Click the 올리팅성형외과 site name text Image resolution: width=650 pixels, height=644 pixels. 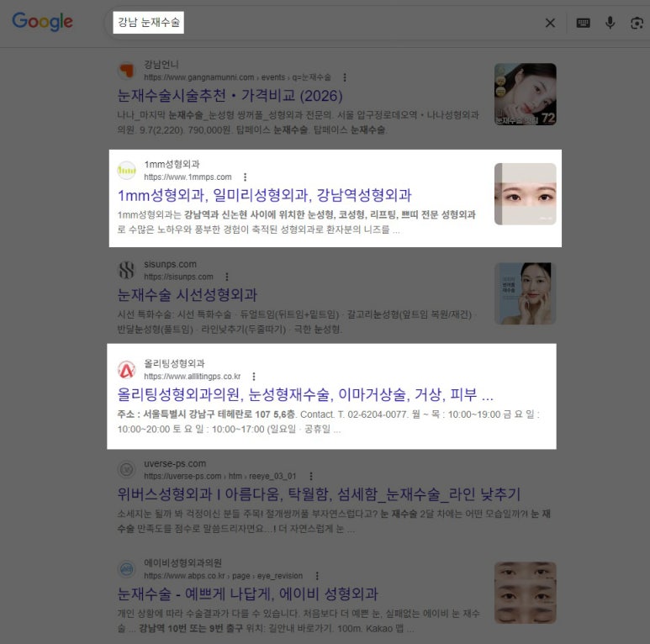tap(175, 363)
